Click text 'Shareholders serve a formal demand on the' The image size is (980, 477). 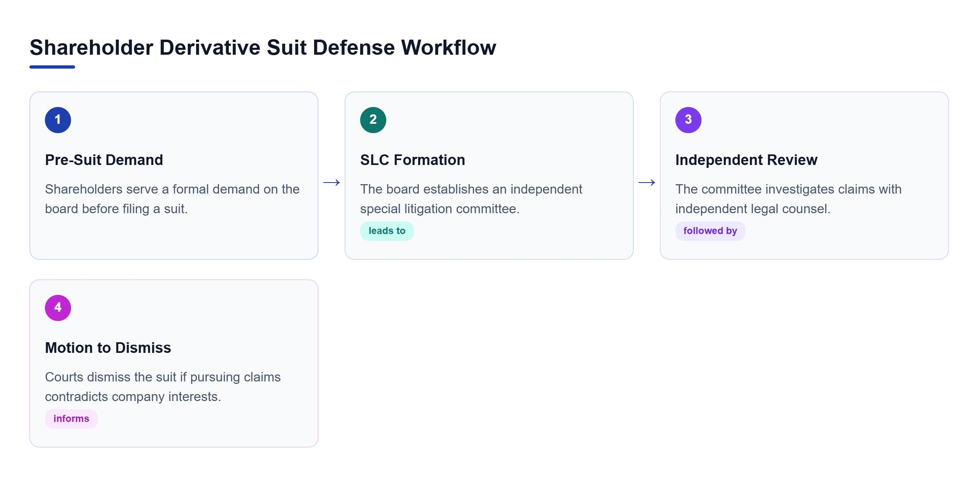coord(172,189)
